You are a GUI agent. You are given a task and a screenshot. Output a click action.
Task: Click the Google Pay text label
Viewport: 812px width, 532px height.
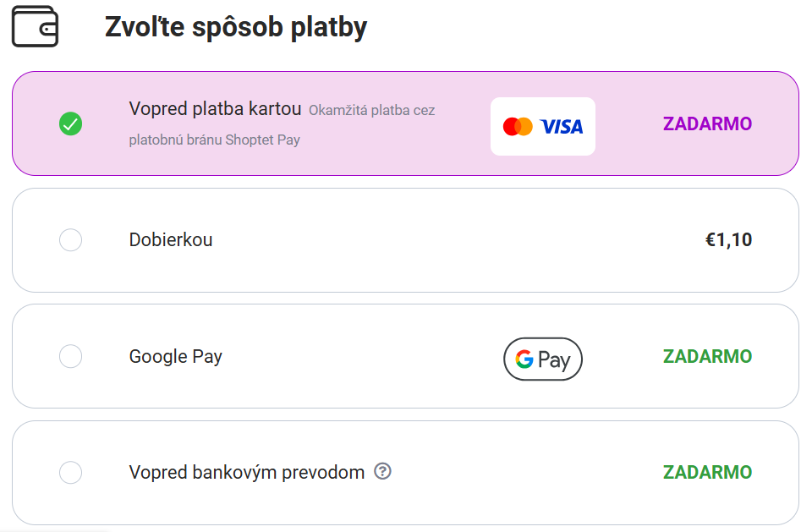coord(176,357)
